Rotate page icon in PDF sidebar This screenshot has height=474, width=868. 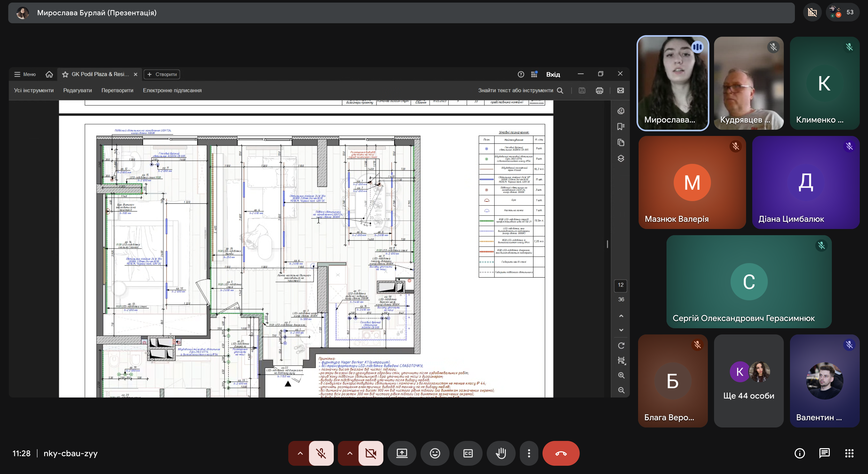621,346
